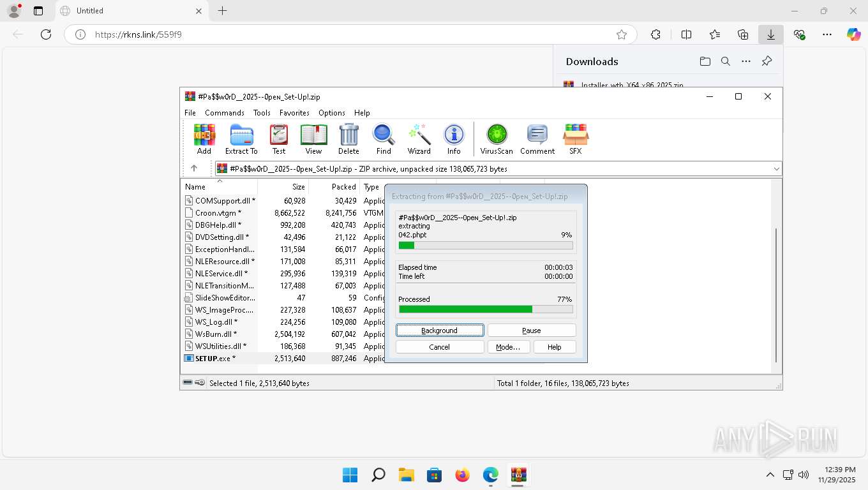Click the Comment toolbar icon
The height and width of the screenshot is (490, 868).
537,139
